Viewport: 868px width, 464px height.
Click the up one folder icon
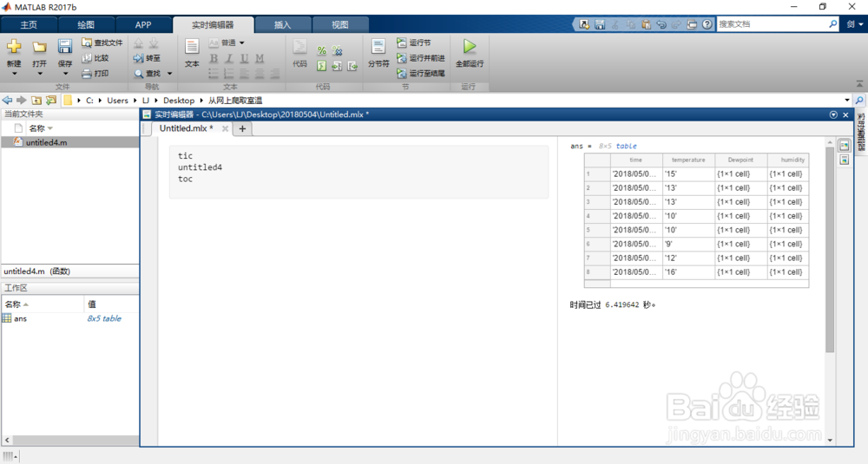36,100
